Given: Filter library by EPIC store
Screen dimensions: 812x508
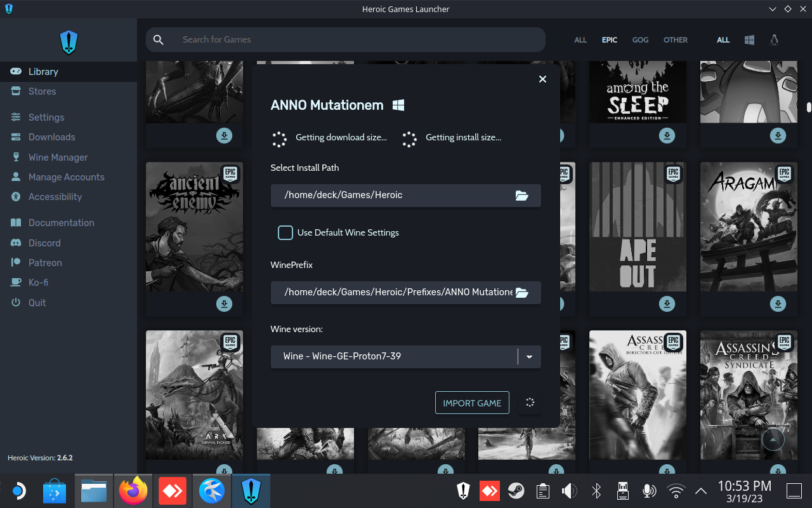Looking at the screenshot, I should 610,40.
